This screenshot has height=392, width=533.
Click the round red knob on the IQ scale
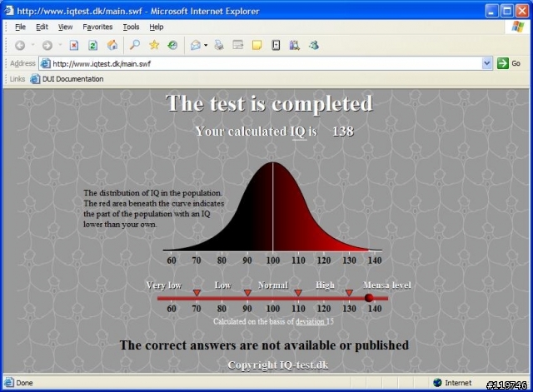point(369,298)
